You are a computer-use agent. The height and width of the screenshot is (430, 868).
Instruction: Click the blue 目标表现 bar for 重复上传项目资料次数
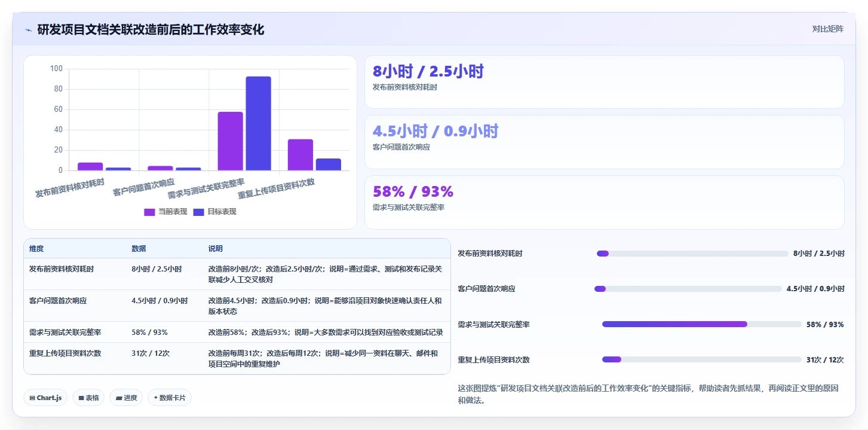tap(329, 164)
